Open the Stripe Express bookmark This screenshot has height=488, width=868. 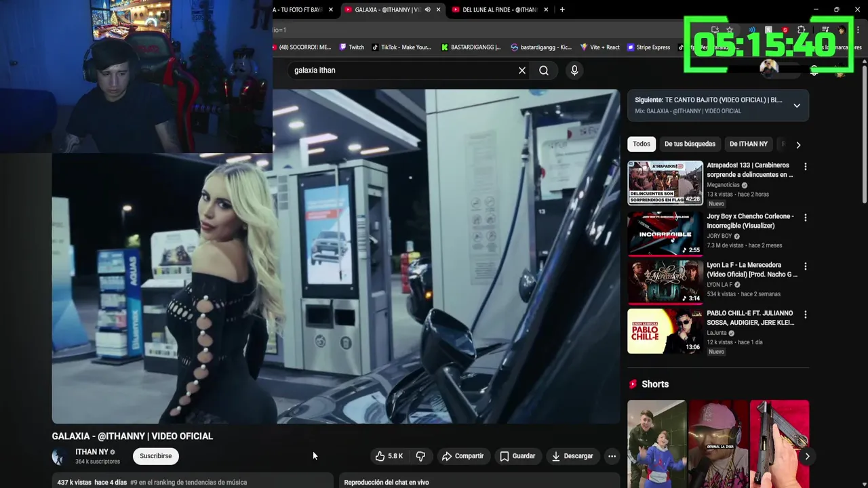click(649, 47)
